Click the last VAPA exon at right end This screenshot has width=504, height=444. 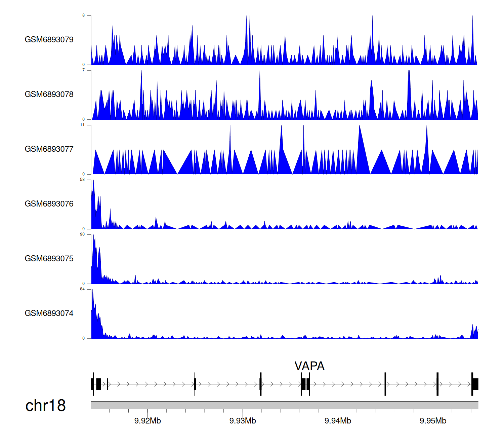pyautogui.click(x=475, y=384)
